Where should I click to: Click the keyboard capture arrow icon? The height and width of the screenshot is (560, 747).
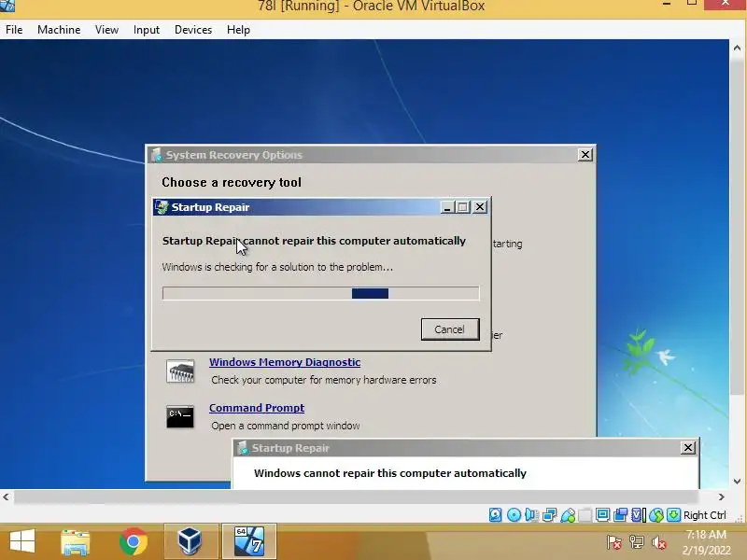(x=673, y=515)
